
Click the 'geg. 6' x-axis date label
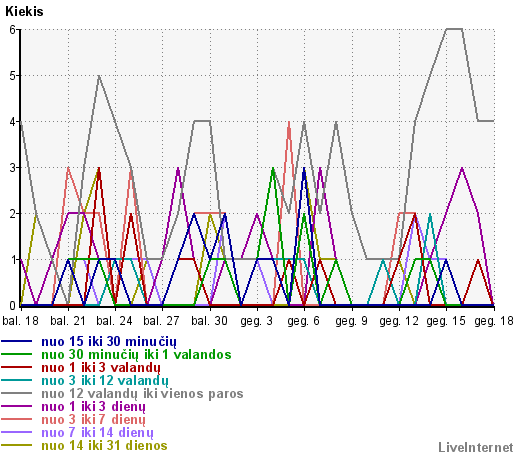click(x=304, y=321)
